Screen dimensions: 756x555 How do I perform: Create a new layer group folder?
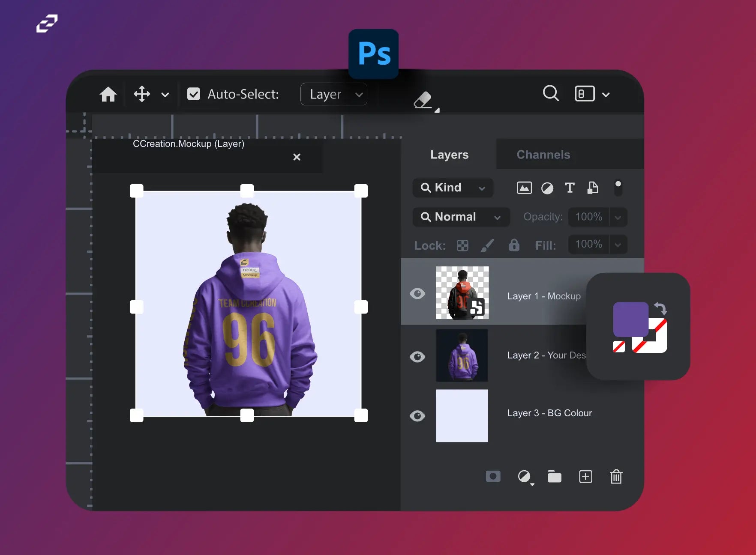(x=554, y=477)
